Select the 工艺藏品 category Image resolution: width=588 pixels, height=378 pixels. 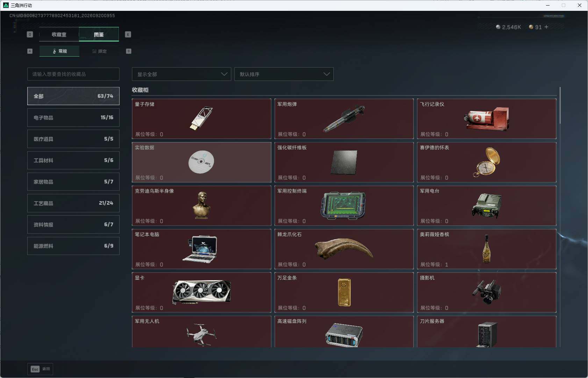(73, 203)
